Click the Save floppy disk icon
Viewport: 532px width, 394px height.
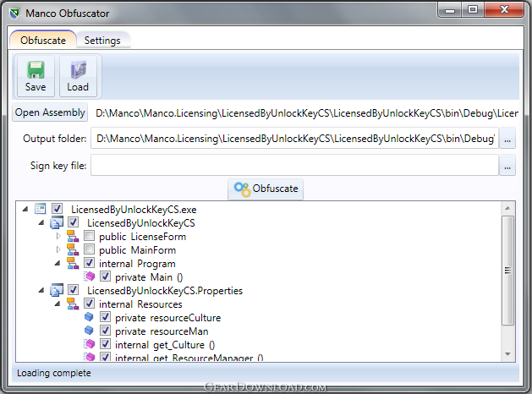(x=36, y=70)
